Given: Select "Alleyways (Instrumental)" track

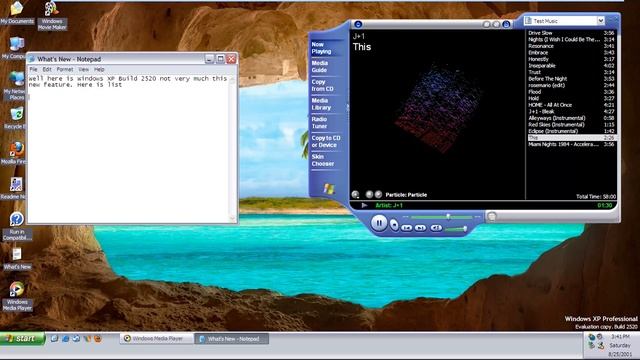Looking at the screenshot, I should 571,118.
